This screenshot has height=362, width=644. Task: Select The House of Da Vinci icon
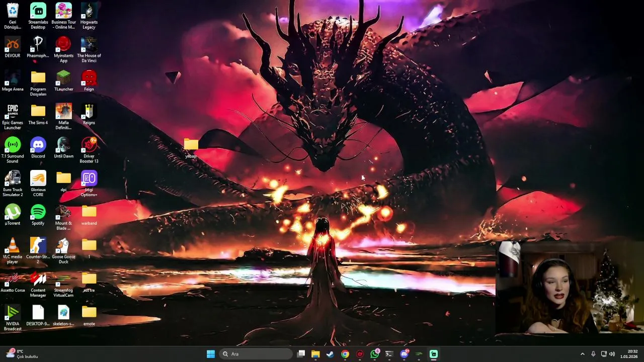[x=89, y=50]
